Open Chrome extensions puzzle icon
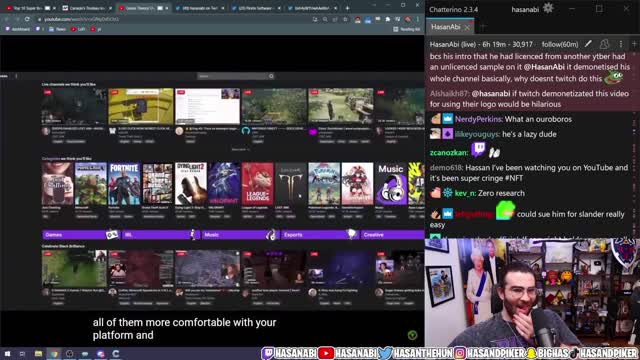This screenshot has width=640, height=360. (x=388, y=19)
